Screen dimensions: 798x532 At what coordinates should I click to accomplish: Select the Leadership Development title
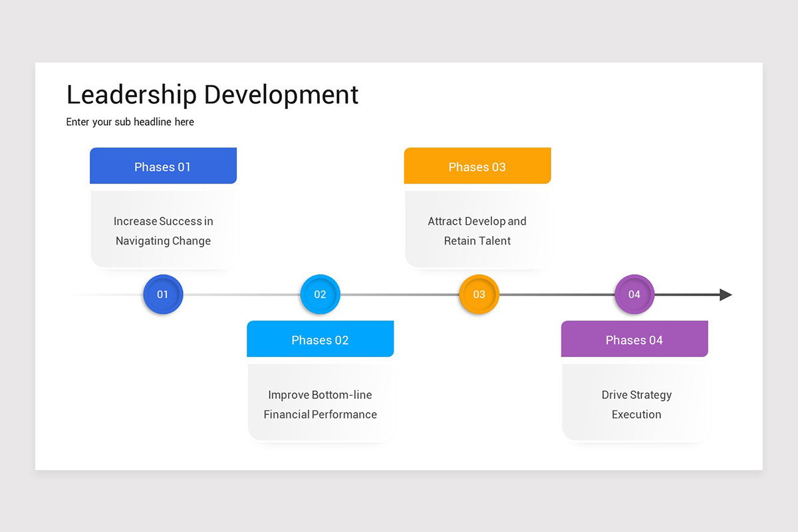[x=211, y=94]
